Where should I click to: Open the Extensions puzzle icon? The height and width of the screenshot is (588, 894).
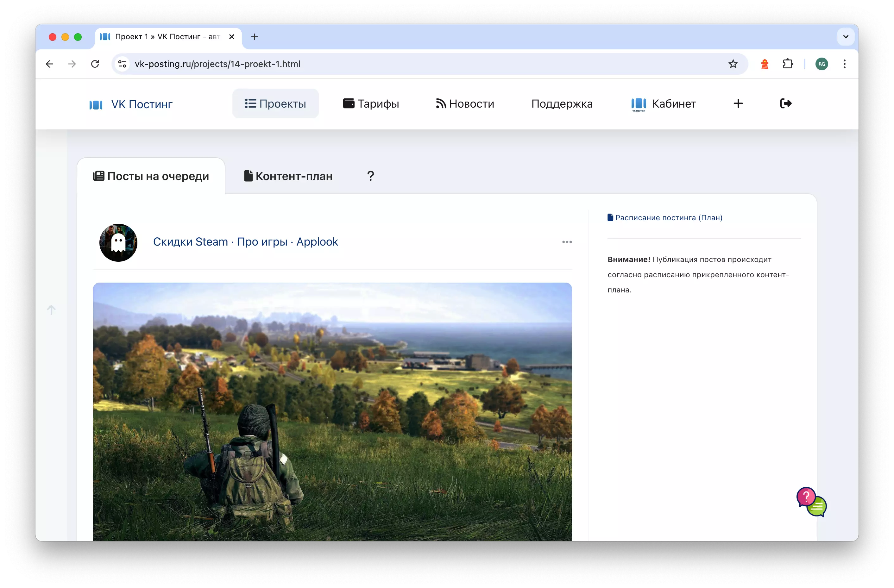(788, 64)
